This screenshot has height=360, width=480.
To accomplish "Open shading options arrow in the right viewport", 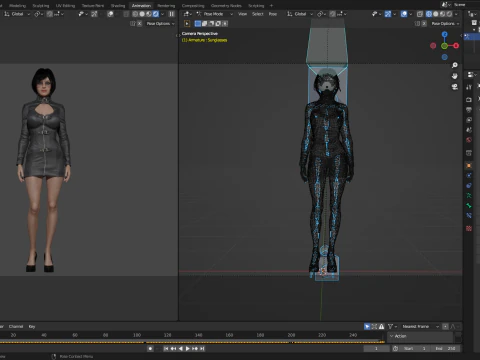I will (x=456, y=14).
